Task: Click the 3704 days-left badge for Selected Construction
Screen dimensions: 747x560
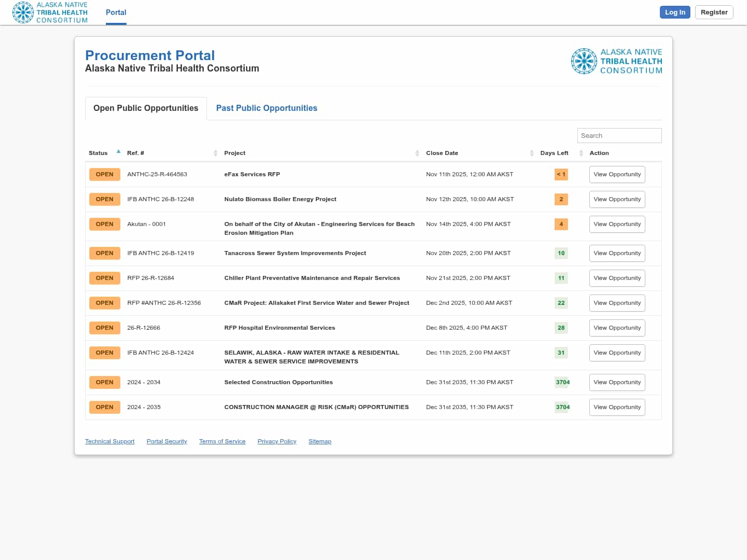Action: pyautogui.click(x=562, y=382)
